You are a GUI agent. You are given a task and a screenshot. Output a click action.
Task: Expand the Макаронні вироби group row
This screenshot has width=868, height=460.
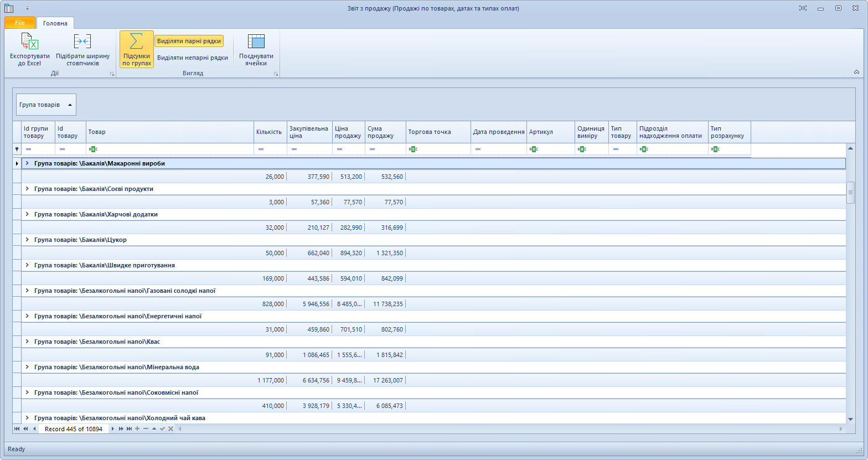[x=27, y=163]
